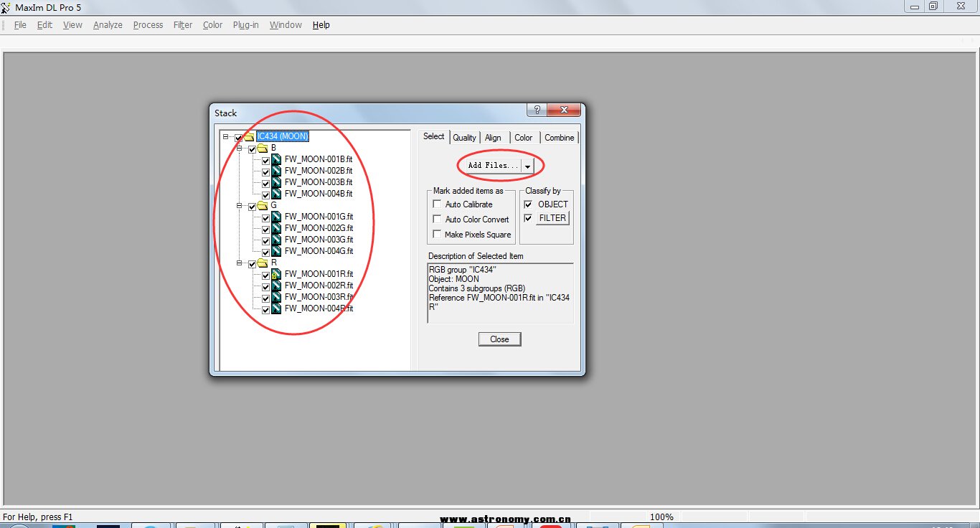The height and width of the screenshot is (528, 980).
Task: Uncheck the B subgroup checkbox
Action: click(252, 149)
